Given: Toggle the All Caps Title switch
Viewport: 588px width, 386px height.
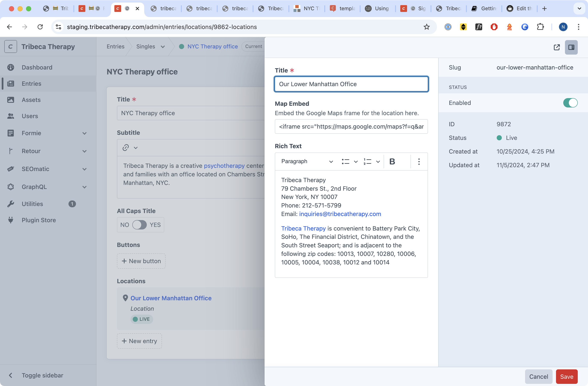Looking at the screenshot, I should [x=139, y=225].
